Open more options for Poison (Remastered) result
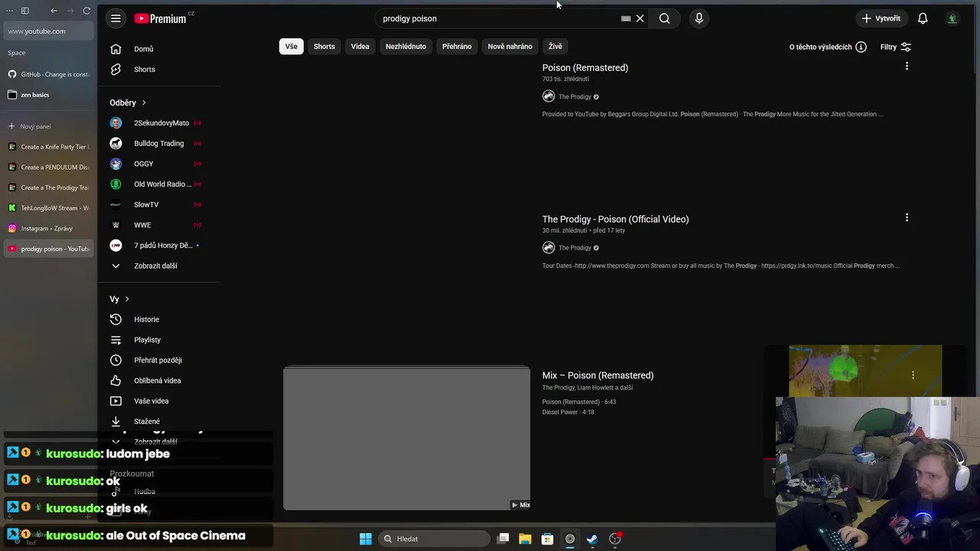 click(906, 67)
